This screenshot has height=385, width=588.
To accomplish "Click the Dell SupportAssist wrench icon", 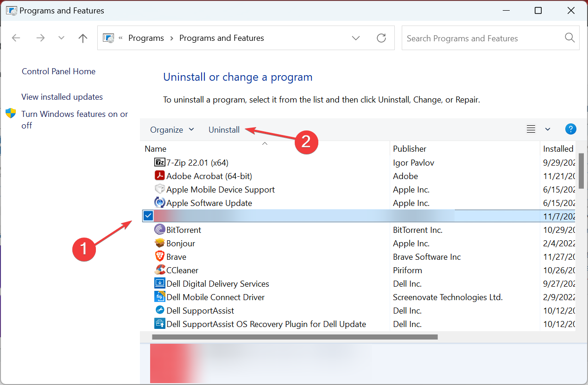I will point(159,310).
